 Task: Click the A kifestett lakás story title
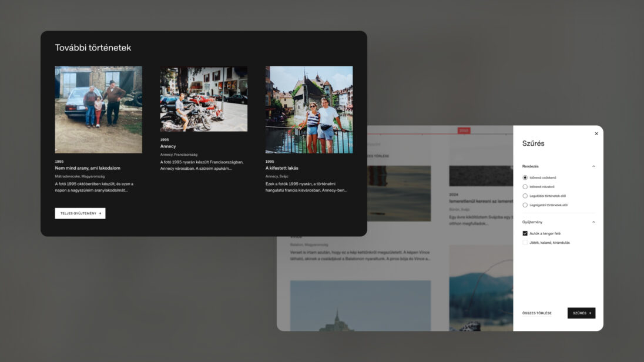click(x=282, y=168)
